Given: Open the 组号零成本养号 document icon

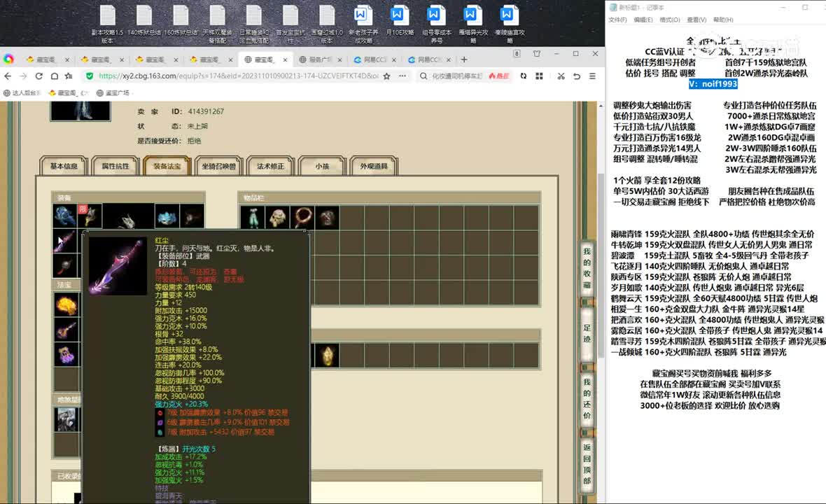Looking at the screenshot, I should pyautogui.click(x=436, y=24).
